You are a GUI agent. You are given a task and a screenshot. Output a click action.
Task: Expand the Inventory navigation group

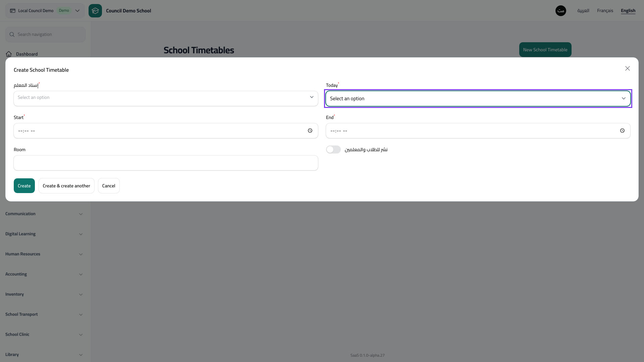point(44,294)
